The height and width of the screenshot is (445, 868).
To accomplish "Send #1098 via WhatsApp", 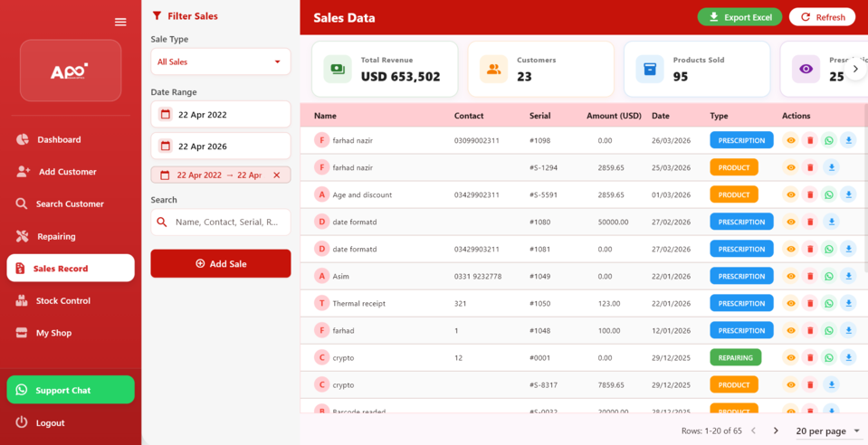I will pyautogui.click(x=829, y=140).
